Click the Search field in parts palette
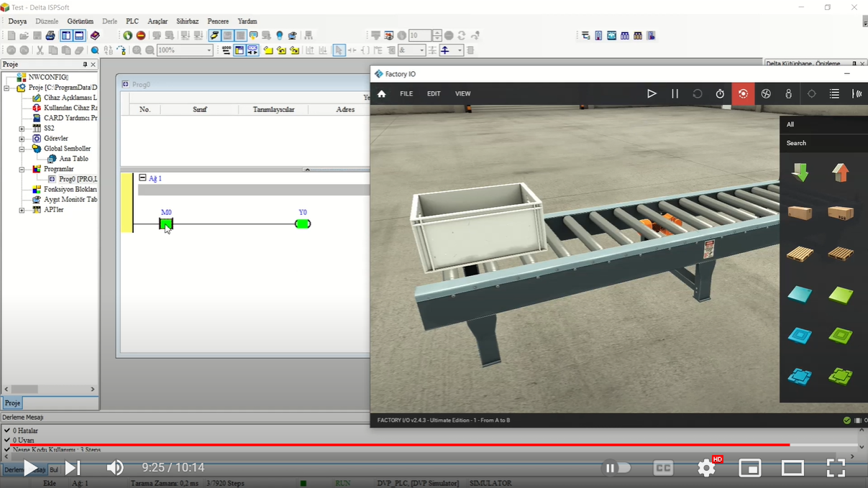This screenshot has height=488, width=868. click(823, 143)
